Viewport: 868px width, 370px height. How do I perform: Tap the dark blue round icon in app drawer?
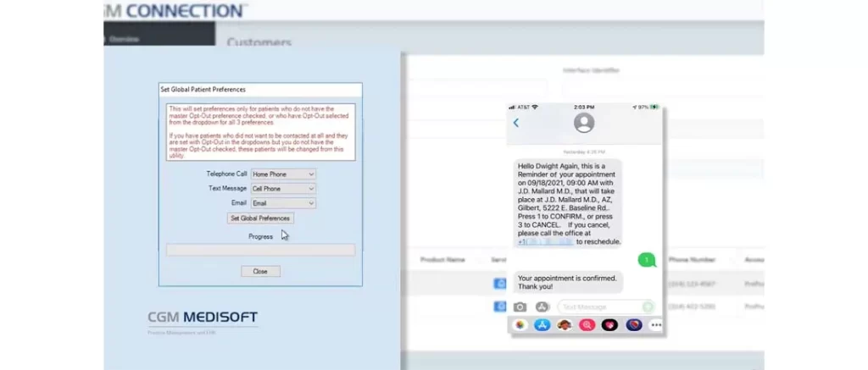click(x=633, y=325)
